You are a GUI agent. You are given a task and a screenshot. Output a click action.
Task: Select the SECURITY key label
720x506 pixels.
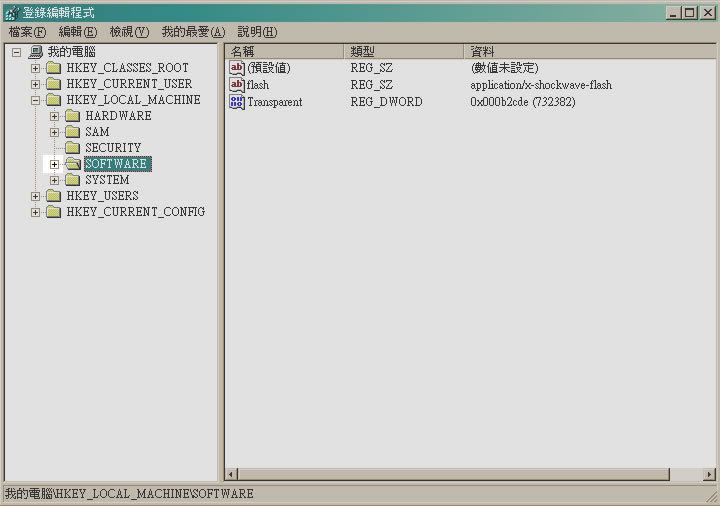(x=113, y=148)
